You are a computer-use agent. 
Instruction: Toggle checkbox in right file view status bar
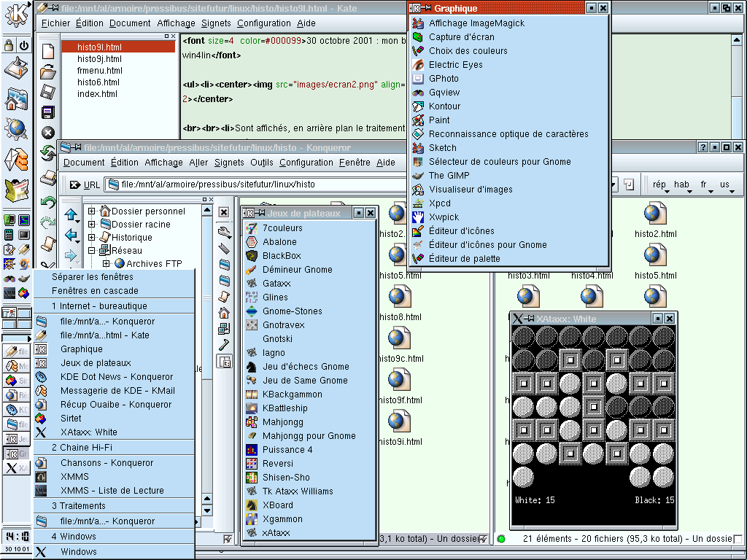[x=737, y=539]
